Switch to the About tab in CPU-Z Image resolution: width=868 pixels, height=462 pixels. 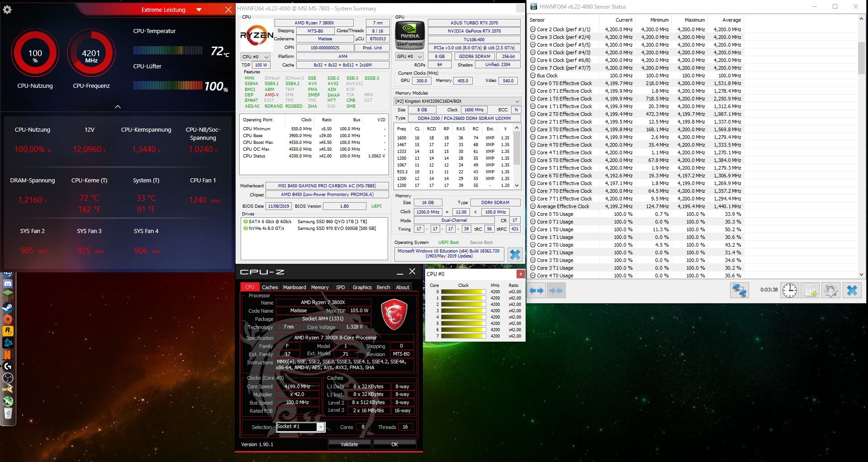click(x=403, y=287)
